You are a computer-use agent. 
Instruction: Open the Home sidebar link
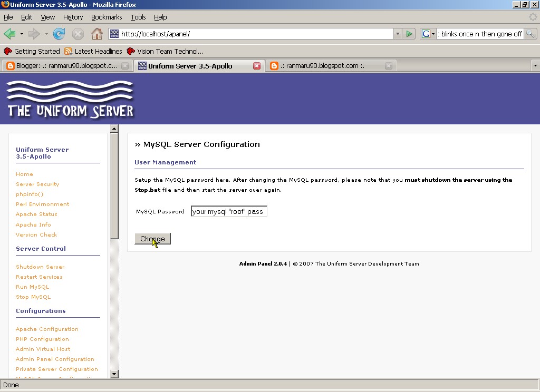click(24, 174)
